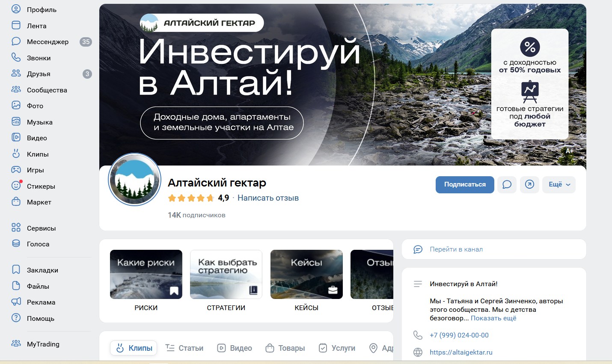Open the Помощь question mark icon
Screen dimensions: 612x364
pyautogui.click(x=16, y=318)
